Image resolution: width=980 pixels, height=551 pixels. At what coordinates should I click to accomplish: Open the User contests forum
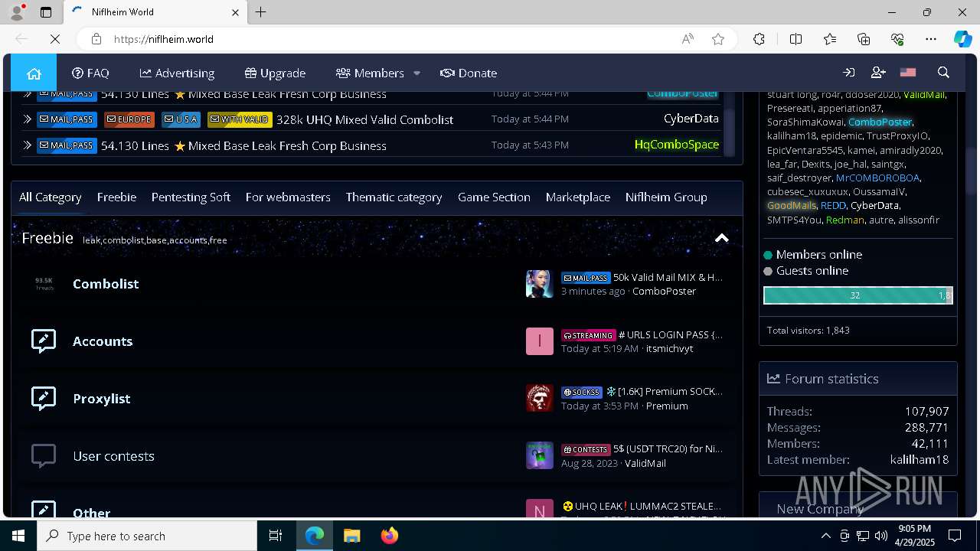point(113,456)
